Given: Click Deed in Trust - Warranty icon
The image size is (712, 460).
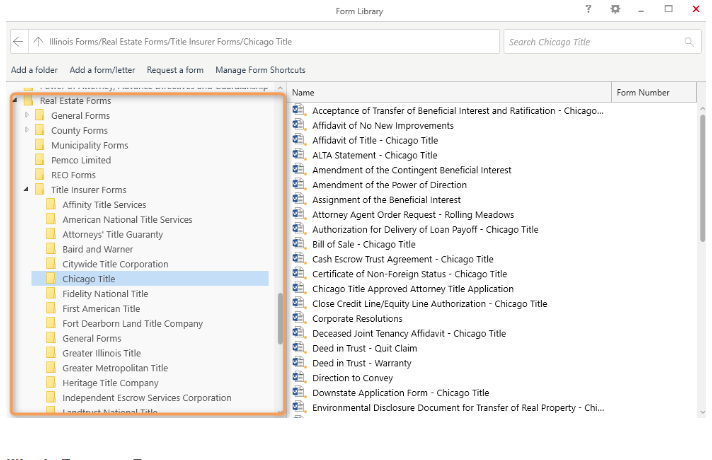Looking at the screenshot, I should [298, 362].
